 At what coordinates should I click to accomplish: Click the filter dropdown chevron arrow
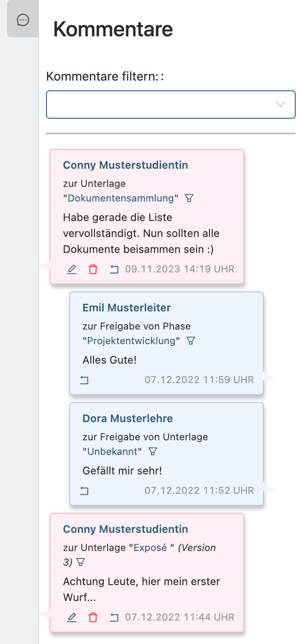(280, 105)
